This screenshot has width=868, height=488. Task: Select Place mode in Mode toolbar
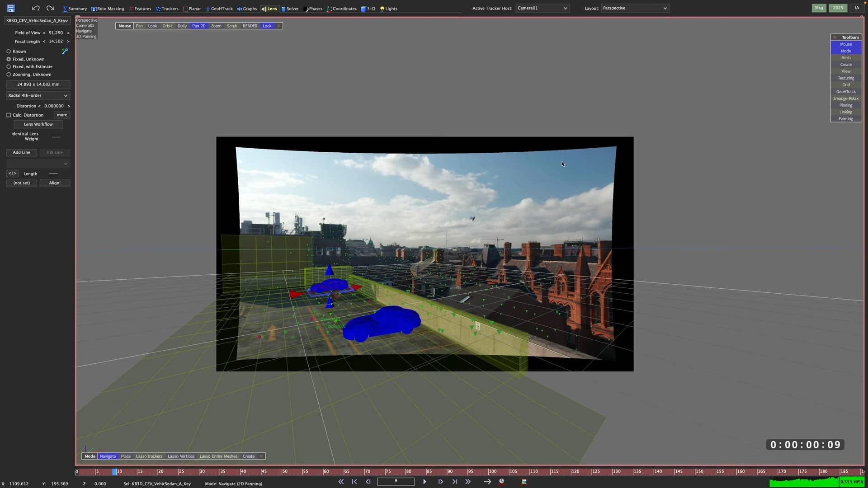(126, 456)
